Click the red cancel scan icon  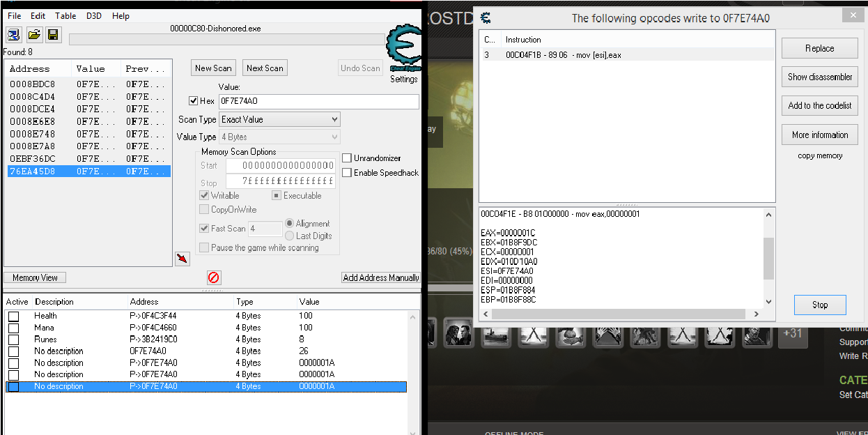point(213,277)
